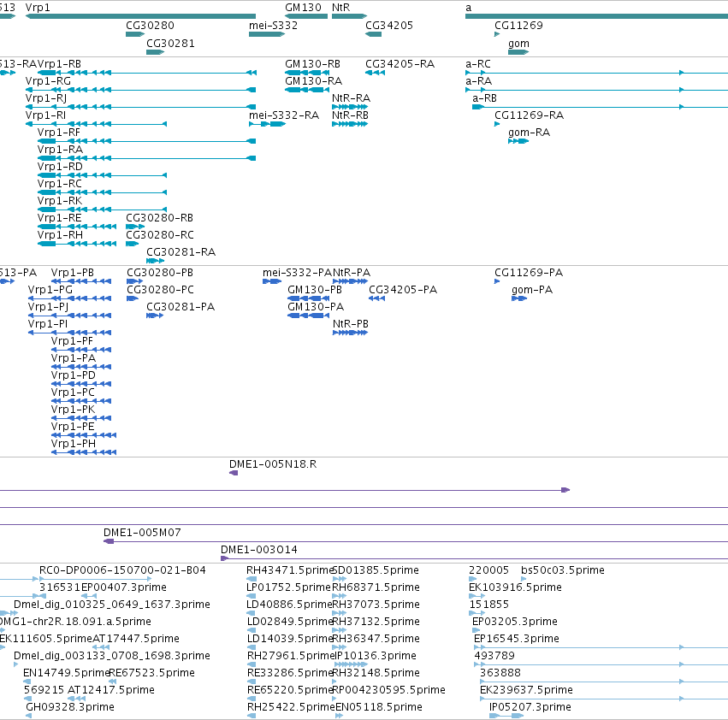Click the a-RC transcript label
Viewport: 728px width, 720px height.
(477, 63)
